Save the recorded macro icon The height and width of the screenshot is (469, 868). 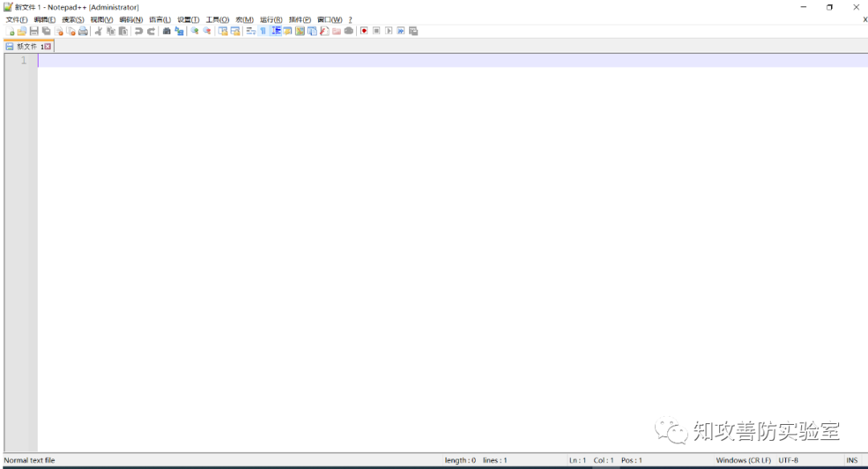coord(414,31)
